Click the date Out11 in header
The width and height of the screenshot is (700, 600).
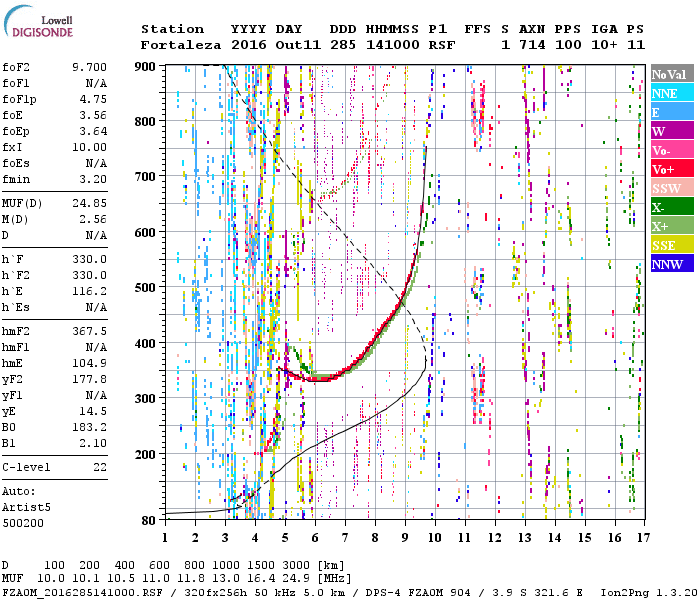298,45
